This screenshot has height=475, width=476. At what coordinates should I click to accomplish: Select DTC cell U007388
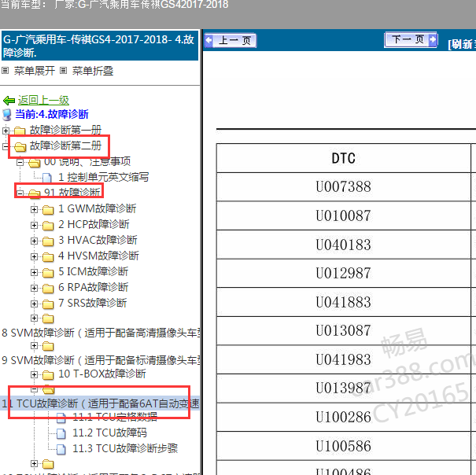343,187
